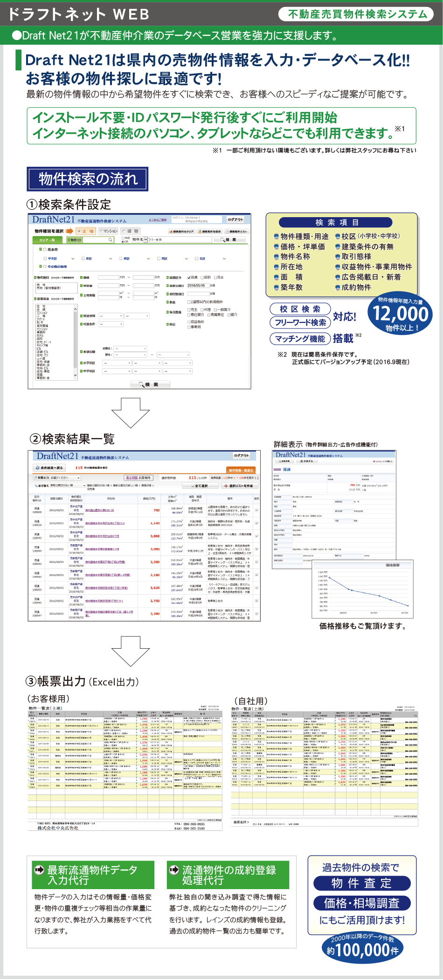Select the 建物 property type radio
The height and width of the screenshot is (980, 443).
click(124, 231)
